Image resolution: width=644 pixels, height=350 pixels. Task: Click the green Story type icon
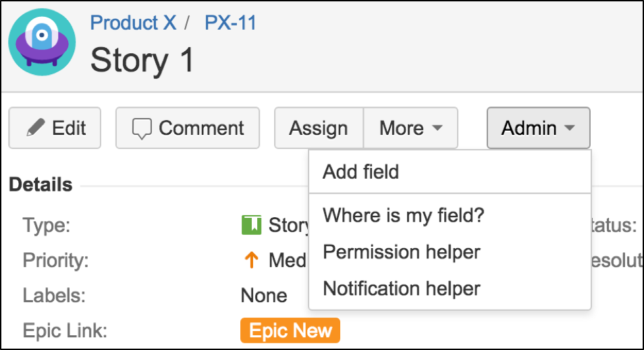251,225
